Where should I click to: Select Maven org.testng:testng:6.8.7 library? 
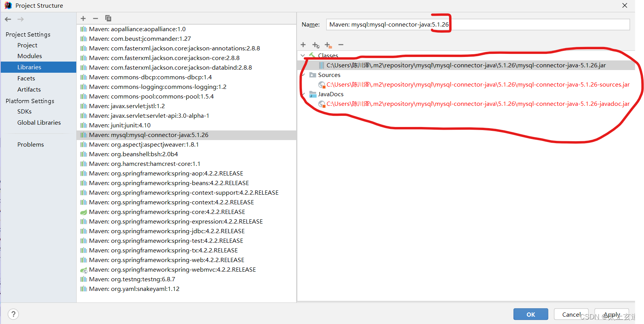(132, 279)
